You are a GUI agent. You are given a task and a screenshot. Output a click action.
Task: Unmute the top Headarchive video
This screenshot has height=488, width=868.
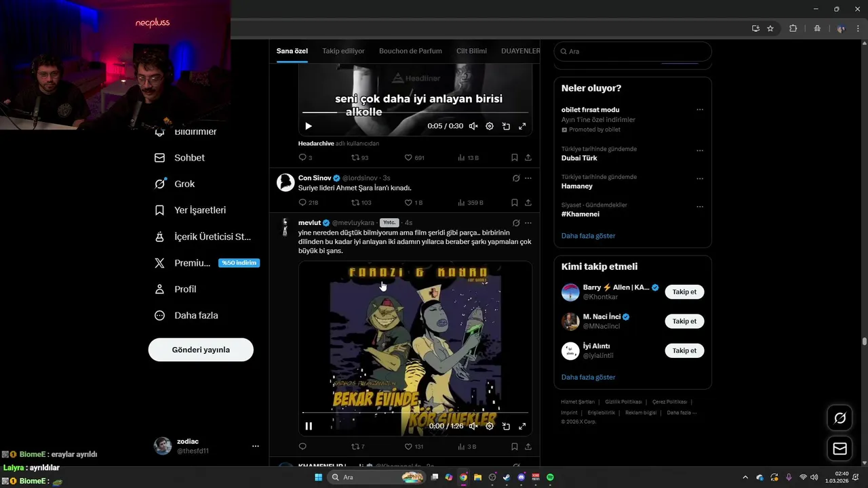(x=473, y=126)
